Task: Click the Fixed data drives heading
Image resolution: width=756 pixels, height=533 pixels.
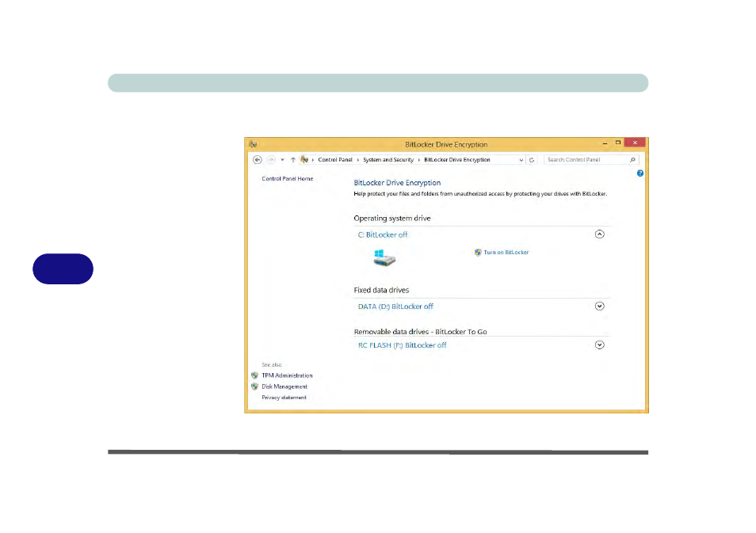Action: (381, 290)
